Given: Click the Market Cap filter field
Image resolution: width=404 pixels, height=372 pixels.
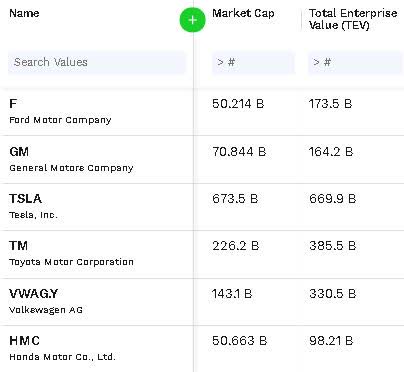Looking at the screenshot, I should click(253, 62).
